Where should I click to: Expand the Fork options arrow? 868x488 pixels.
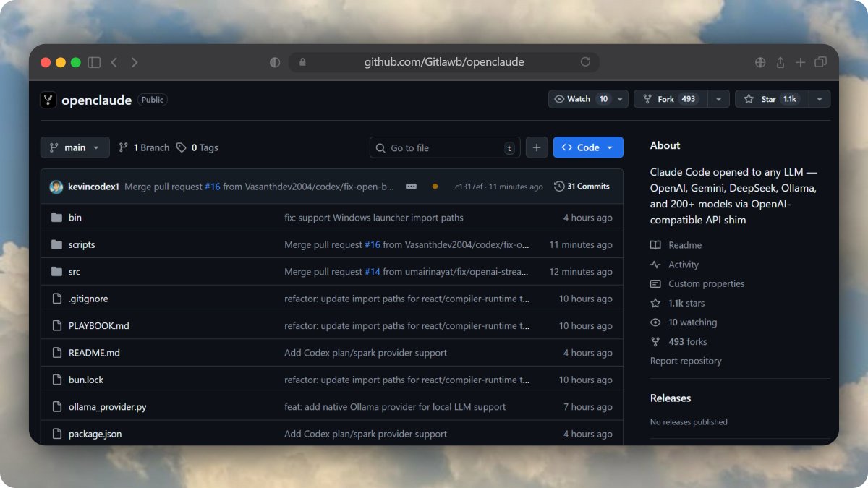718,99
